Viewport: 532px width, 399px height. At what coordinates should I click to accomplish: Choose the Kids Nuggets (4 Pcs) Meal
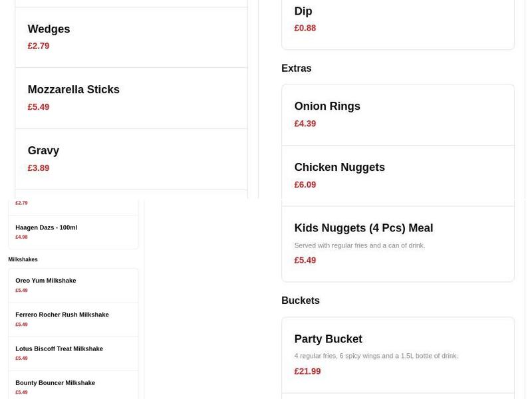[364, 227]
